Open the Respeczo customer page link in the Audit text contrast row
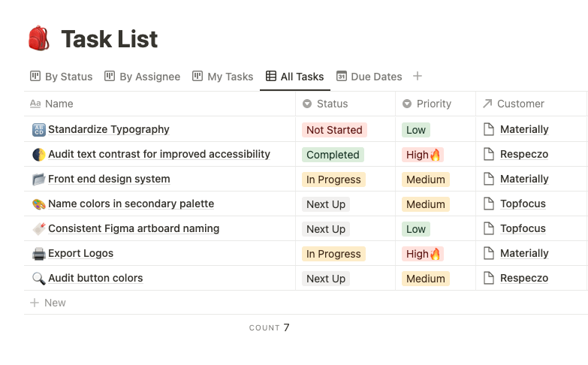 [x=524, y=155]
